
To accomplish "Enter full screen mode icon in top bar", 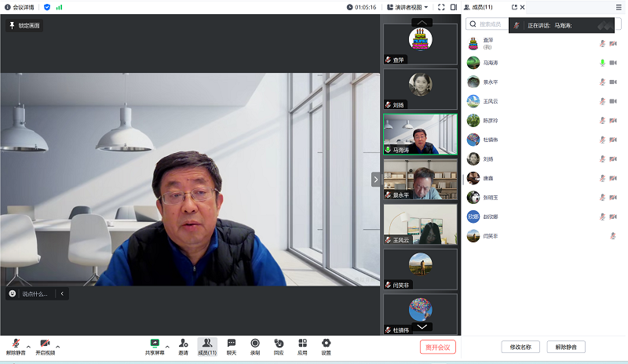I will (441, 7).
